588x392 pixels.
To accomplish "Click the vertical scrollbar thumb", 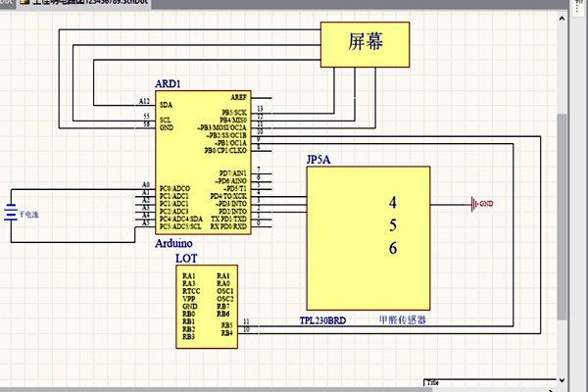I will click(x=562, y=216).
